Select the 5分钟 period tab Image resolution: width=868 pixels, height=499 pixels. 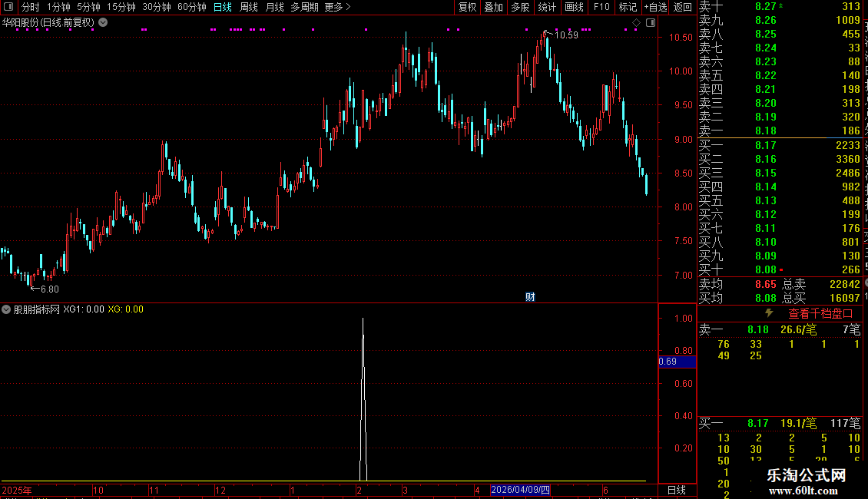88,7
